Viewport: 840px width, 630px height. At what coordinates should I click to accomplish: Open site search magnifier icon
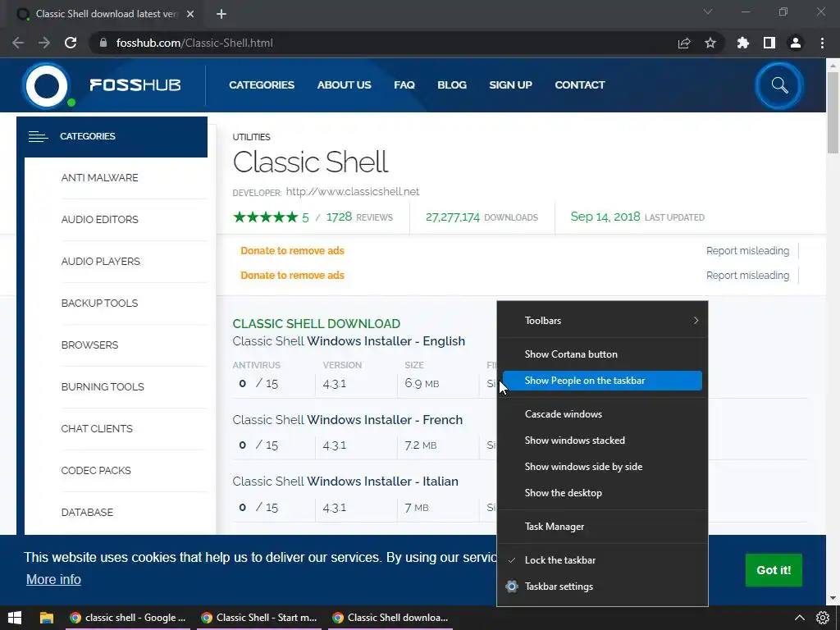779,85
